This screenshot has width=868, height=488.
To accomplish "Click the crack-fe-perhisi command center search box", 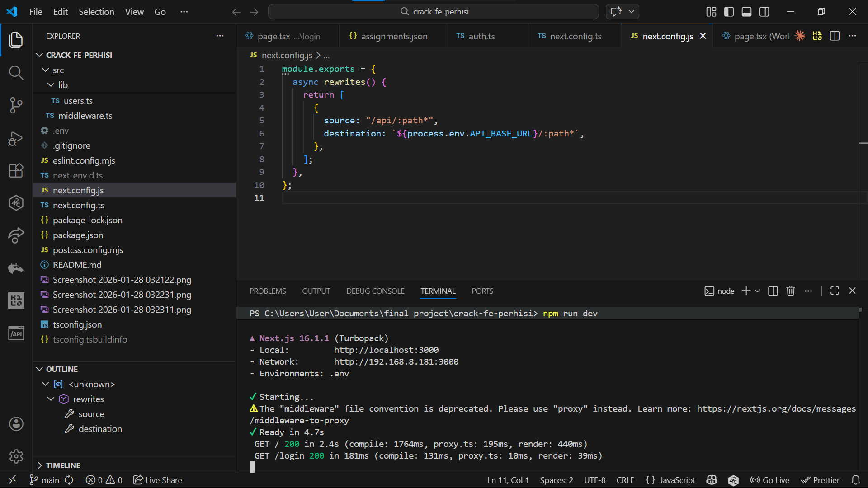I will [433, 12].
